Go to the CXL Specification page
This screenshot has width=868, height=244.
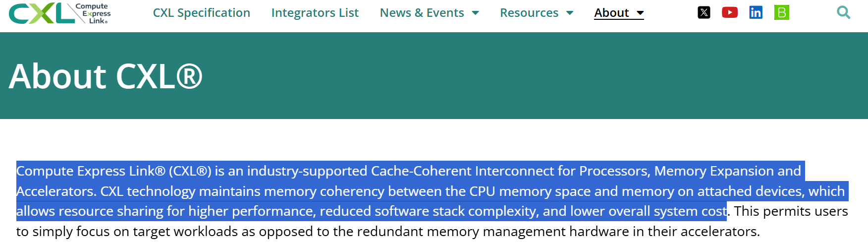pyautogui.click(x=201, y=13)
